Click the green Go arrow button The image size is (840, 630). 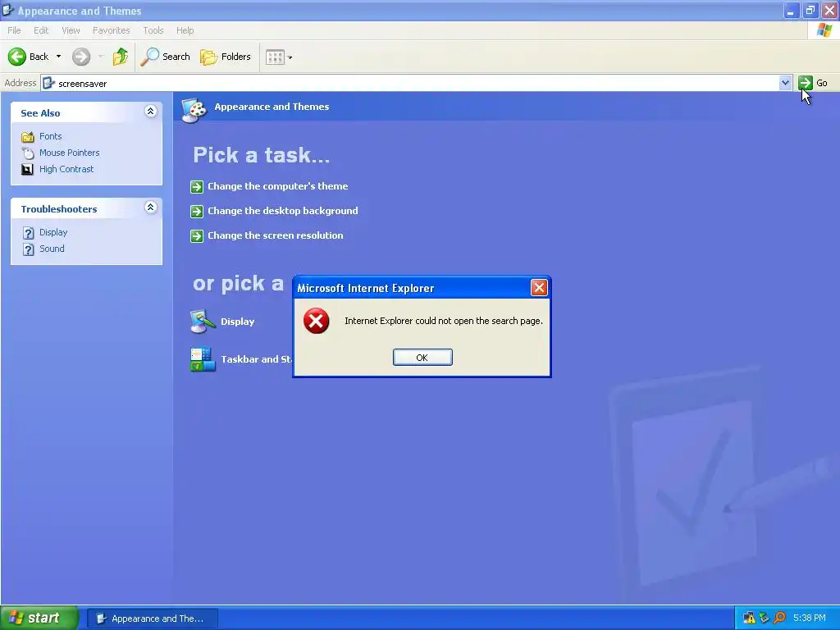[x=806, y=83]
